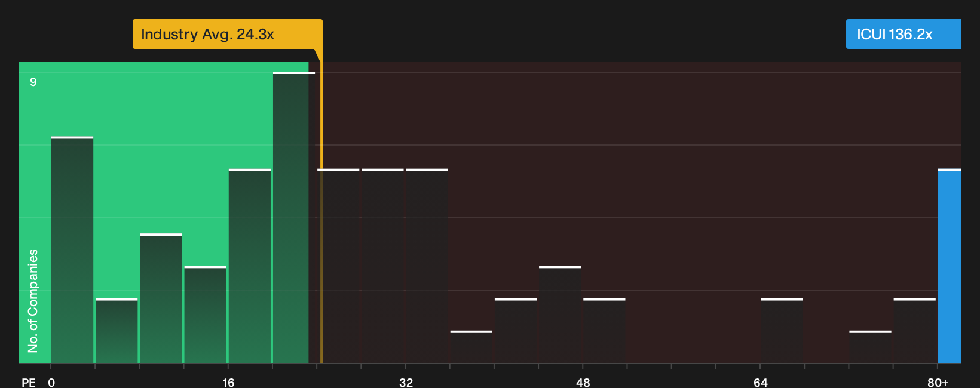Click the x-axis label 48
This screenshot has width=980, height=388.
pyautogui.click(x=583, y=382)
